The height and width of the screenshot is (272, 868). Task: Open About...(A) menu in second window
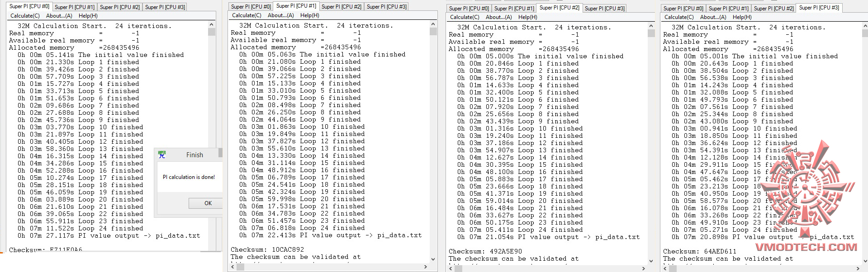pyautogui.click(x=281, y=15)
